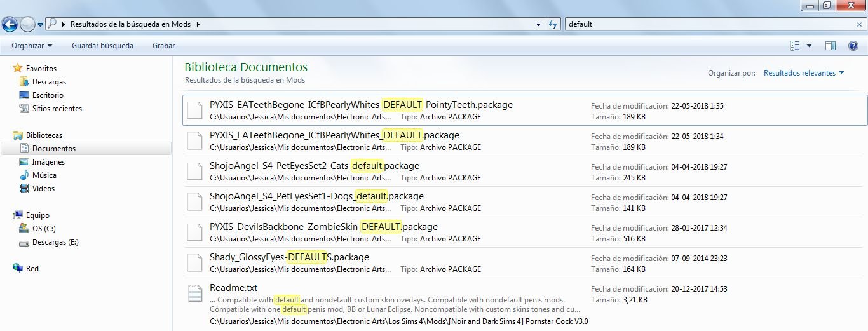
Task: Click the search box containing 'default'
Action: coord(709,24)
